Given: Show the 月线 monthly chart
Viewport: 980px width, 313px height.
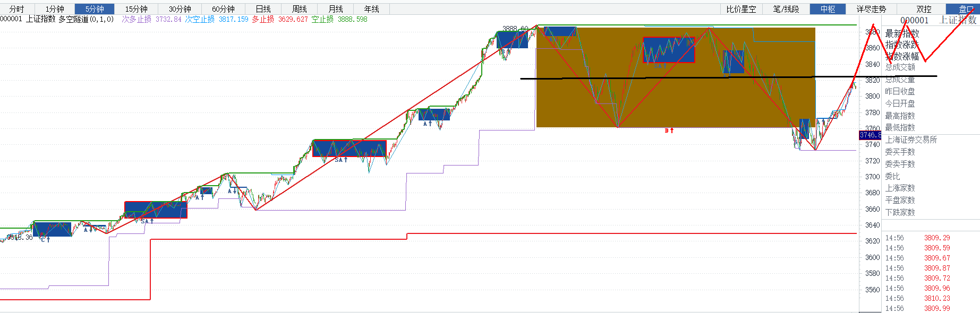Looking at the screenshot, I should pos(335,9).
